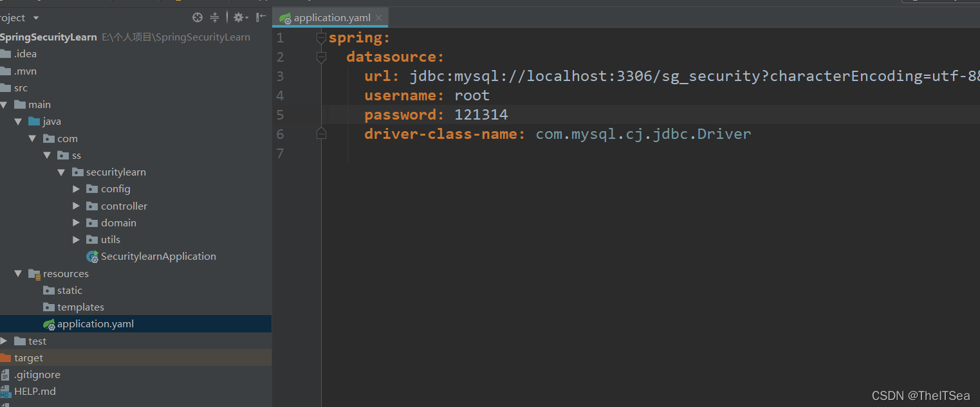
Task: Hide the Project tool window
Action: point(261,17)
